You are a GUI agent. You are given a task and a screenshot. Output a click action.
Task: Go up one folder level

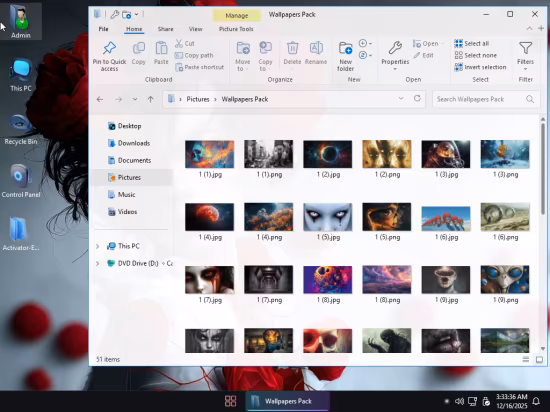coord(150,99)
